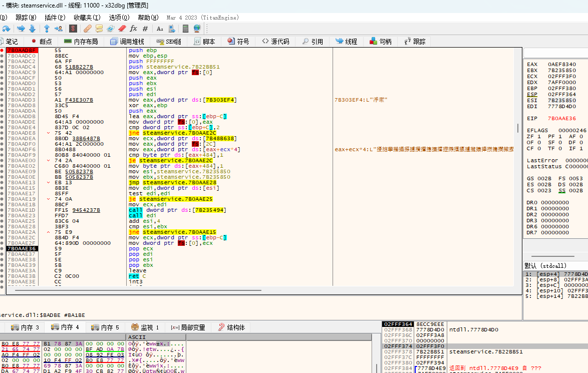Click the CF flag value
Viewport: 588px width, 373px height.
pyautogui.click(x=539, y=149)
